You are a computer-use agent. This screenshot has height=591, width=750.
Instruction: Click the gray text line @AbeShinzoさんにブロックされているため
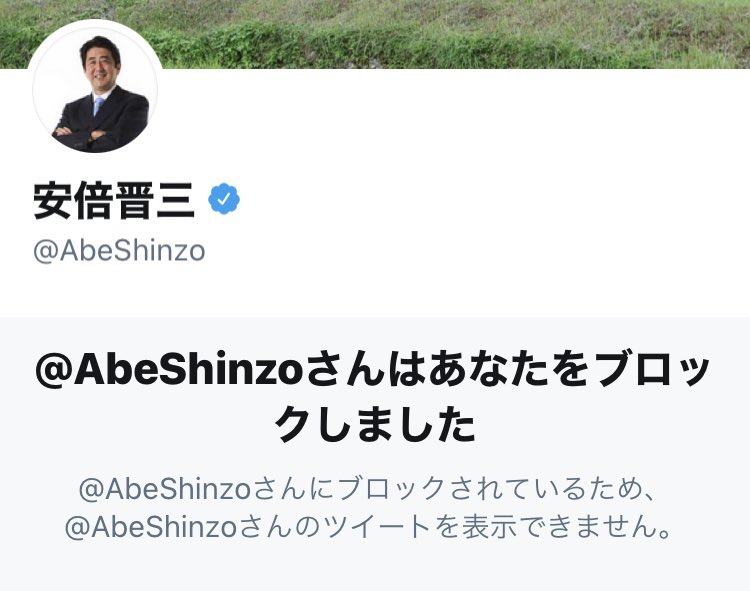tap(367, 489)
